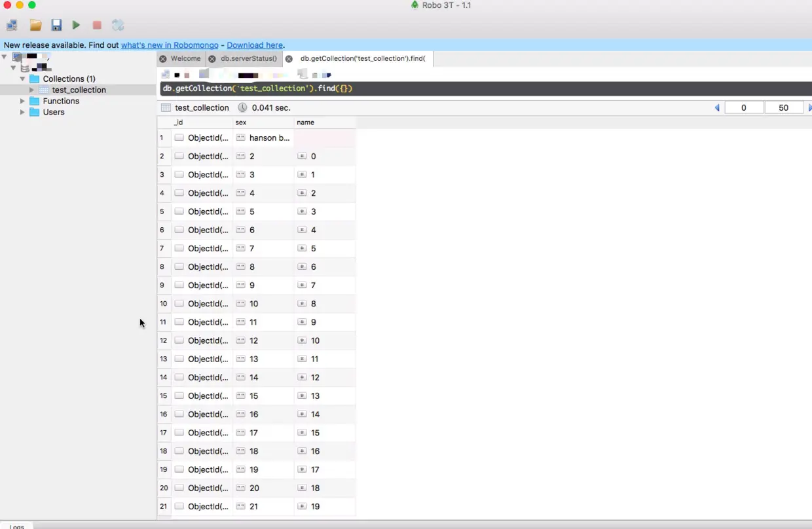Select the Collections (1) folder

tap(69, 79)
